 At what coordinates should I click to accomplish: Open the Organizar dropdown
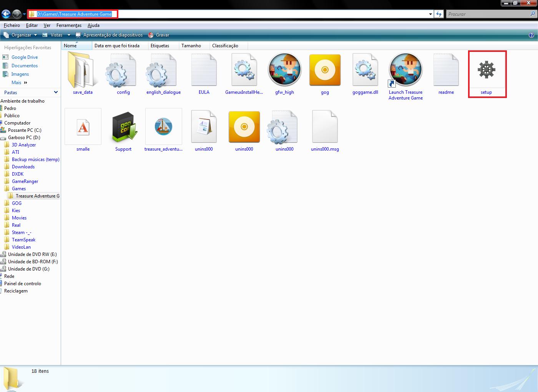20,35
